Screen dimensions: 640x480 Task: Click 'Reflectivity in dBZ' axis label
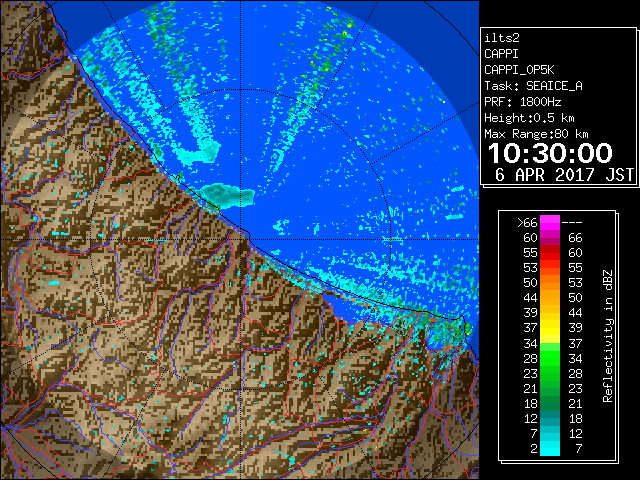point(607,336)
